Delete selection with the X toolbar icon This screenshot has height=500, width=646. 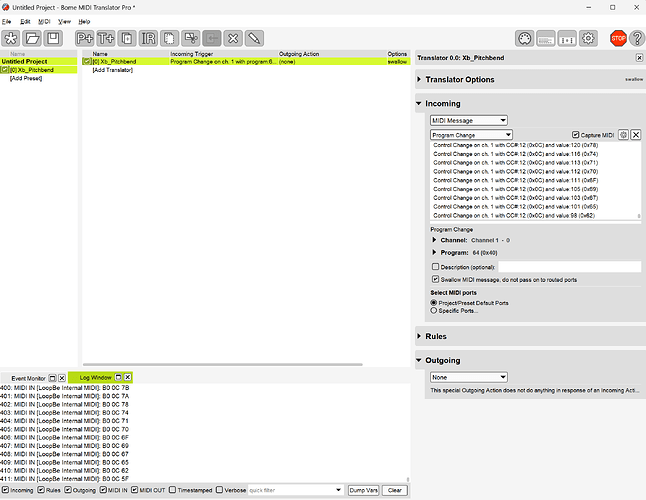233,38
